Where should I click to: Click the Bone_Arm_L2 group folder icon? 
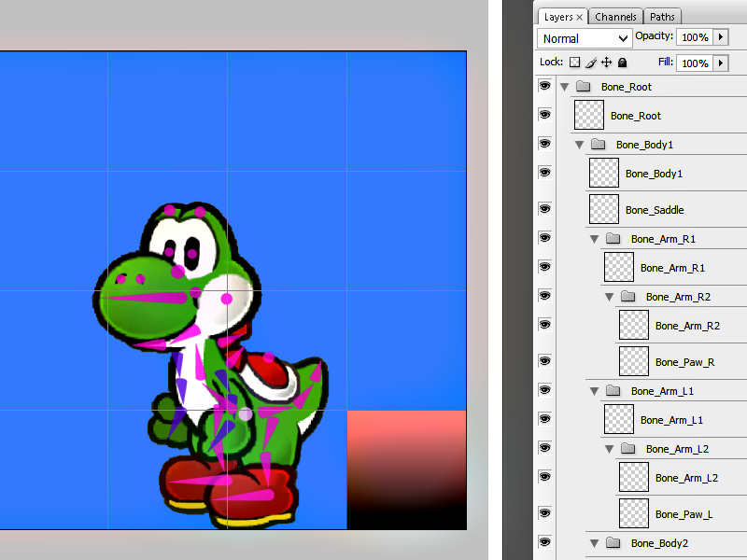tap(627, 449)
